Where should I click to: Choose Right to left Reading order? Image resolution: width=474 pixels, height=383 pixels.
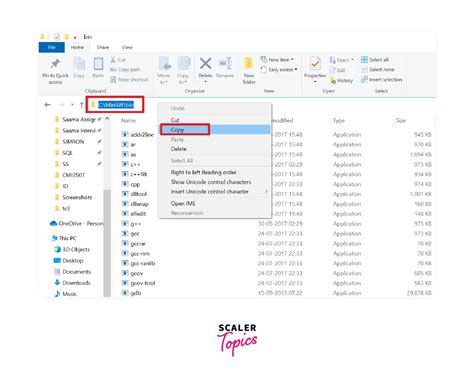[x=214, y=172]
